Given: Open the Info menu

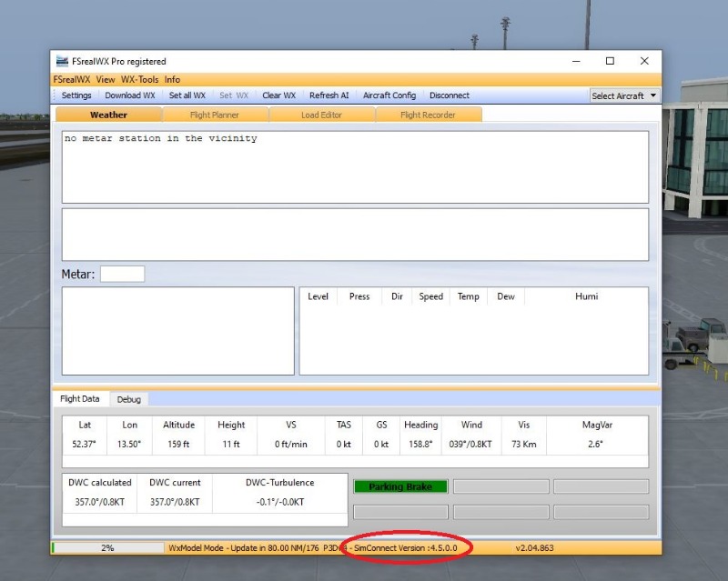Looking at the screenshot, I should (x=172, y=80).
